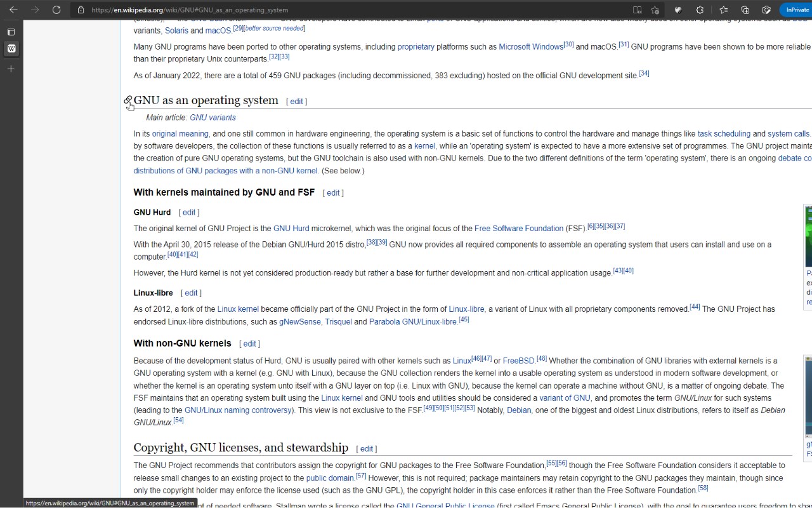Open the Favorites list
812x508 pixels.
click(723, 10)
